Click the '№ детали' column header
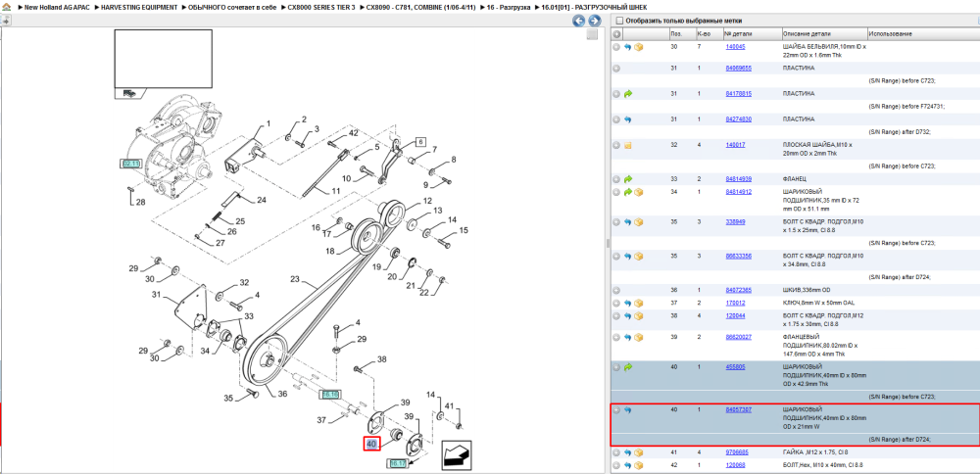Screen dimensions: 980x474 [752, 33]
